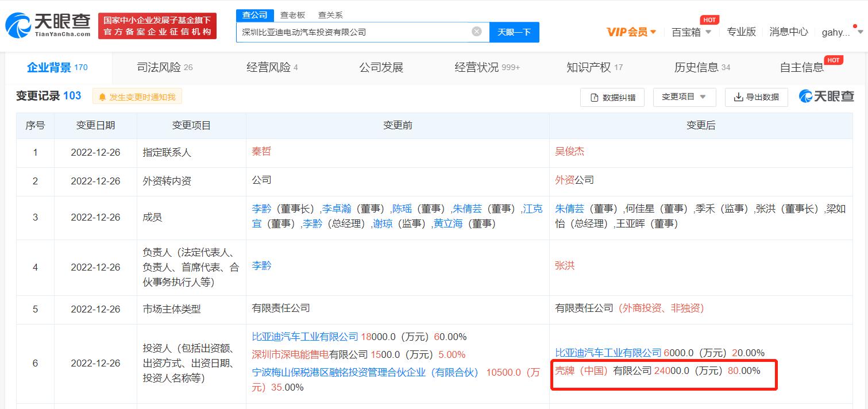Click the HOT badge on 自主信息
Viewport: 868px width, 409px height.
[x=833, y=60]
